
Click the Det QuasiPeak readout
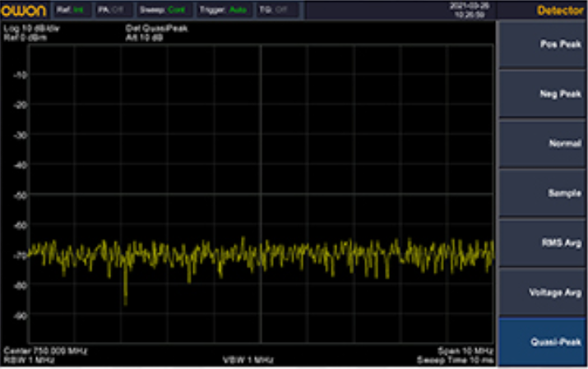(156, 29)
